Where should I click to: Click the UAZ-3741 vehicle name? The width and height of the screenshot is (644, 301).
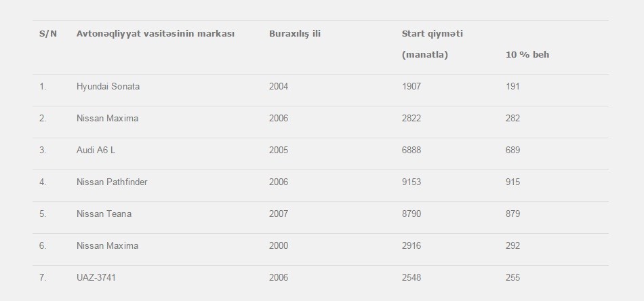pyautogui.click(x=92, y=278)
